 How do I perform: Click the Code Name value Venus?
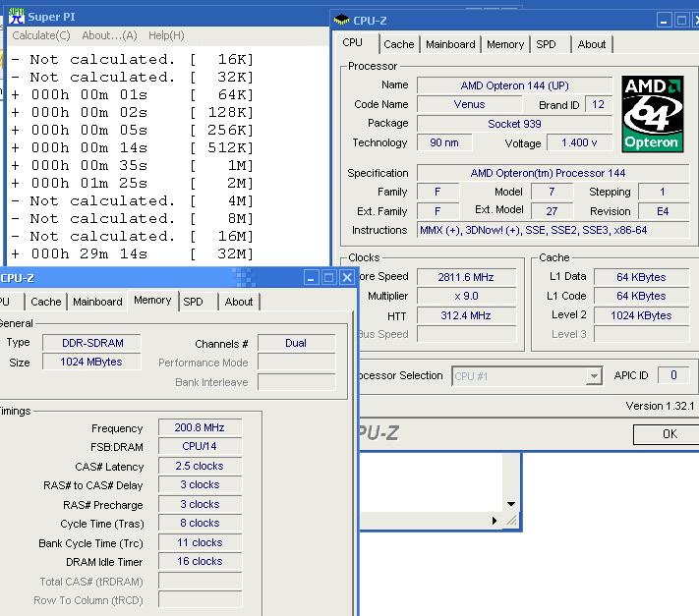(469, 104)
